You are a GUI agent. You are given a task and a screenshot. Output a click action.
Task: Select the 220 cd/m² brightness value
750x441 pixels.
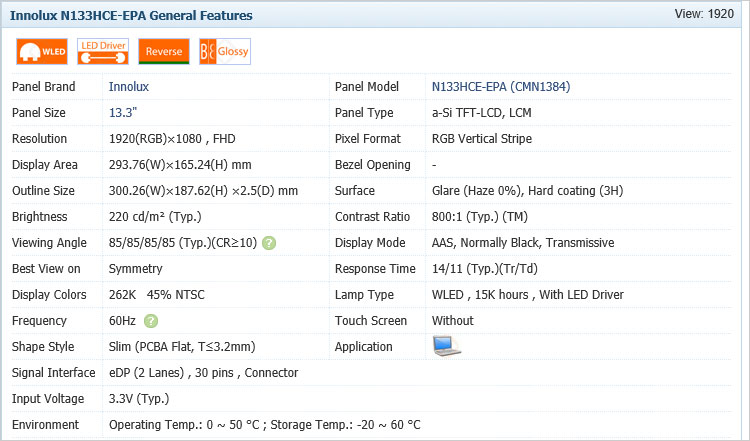(151, 217)
